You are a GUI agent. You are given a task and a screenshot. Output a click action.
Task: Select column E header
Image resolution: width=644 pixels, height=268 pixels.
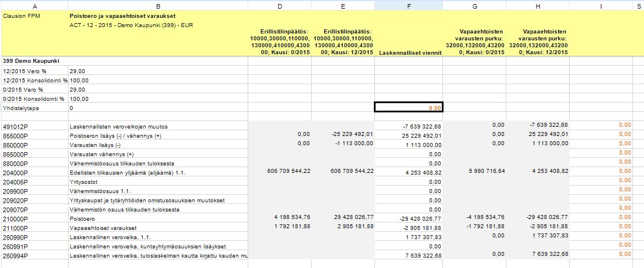pyautogui.click(x=343, y=5)
